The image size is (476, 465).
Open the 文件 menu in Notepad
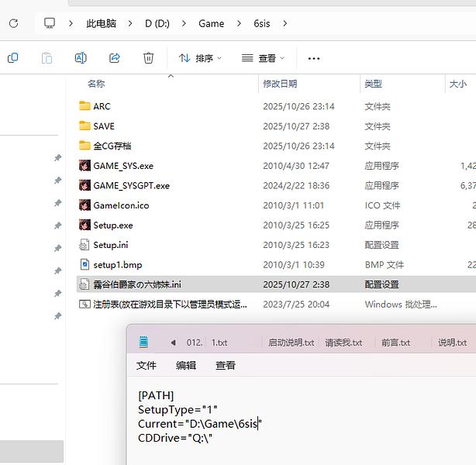[147, 365]
